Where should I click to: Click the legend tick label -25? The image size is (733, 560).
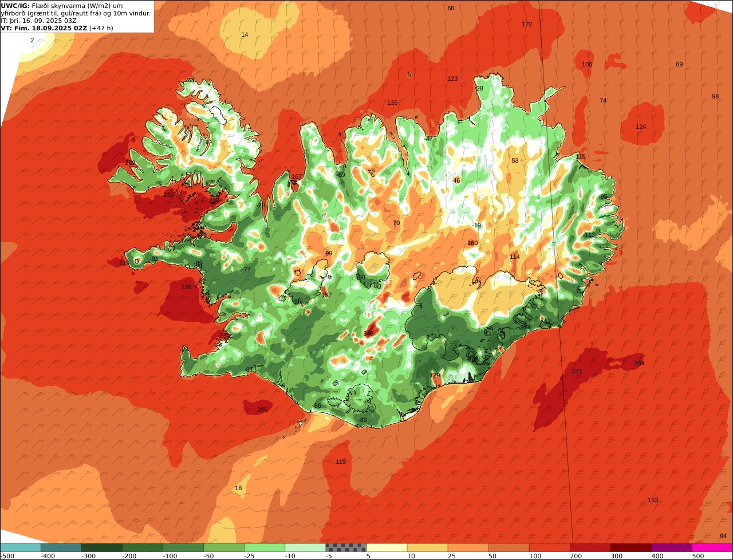(x=251, y=556)
